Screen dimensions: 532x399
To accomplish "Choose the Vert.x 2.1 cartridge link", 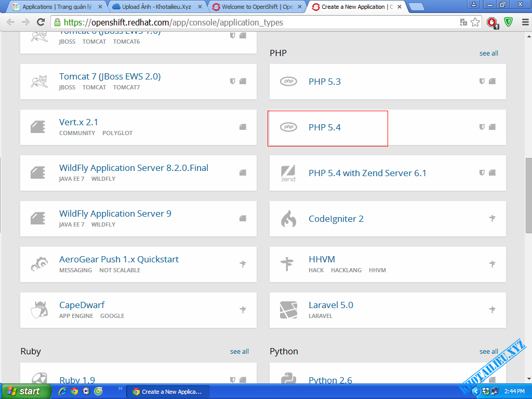I will pyautogui.click(x=78, y=122).
